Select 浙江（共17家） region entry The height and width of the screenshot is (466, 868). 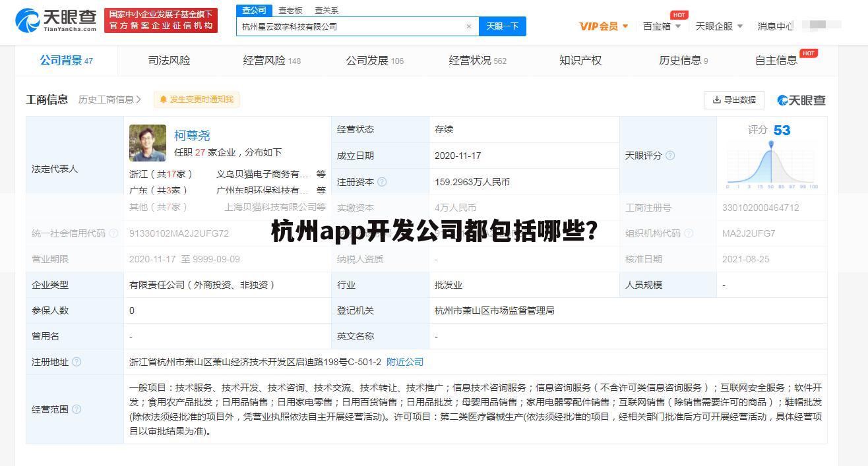tap(162, 174)
